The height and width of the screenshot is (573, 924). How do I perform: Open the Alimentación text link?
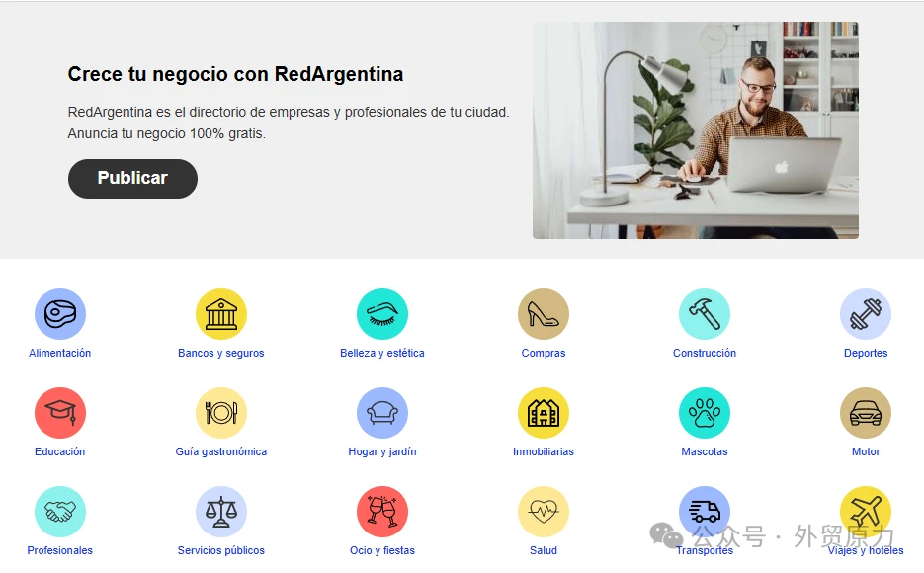pos(60,353)
